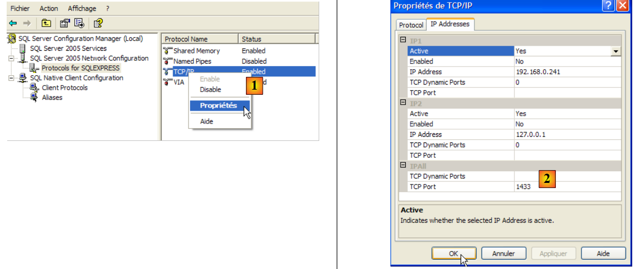Image resolution: width=644 pixels, height=269 pixels.
Task: Collapse the IP2 section
Action: [403, 103]
